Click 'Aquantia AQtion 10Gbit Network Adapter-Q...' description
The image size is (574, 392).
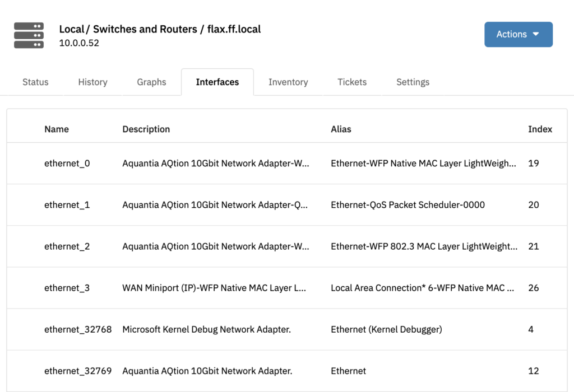(215, 205)
